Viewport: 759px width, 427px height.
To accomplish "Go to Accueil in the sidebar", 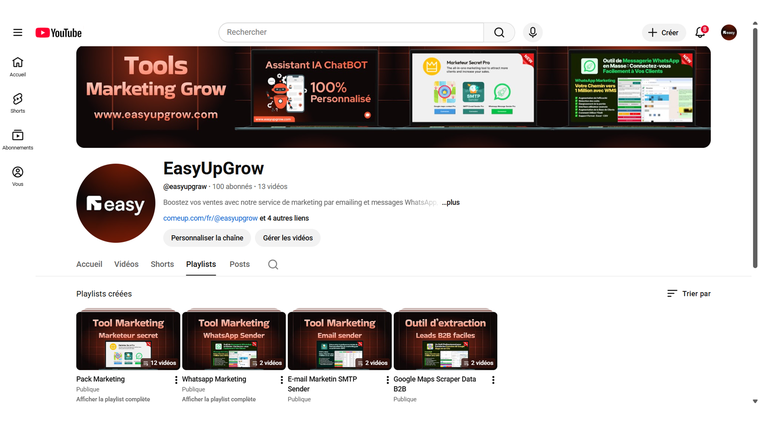I will coord(17,67).
